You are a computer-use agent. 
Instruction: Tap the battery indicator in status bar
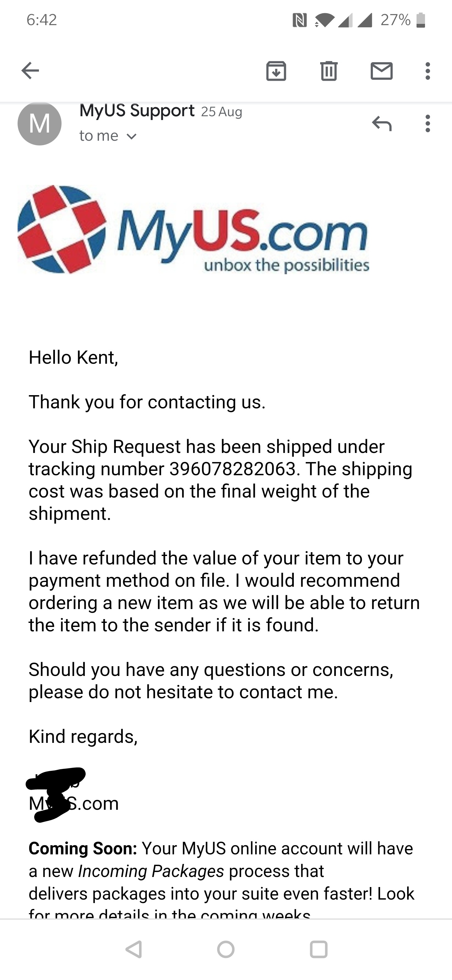coord(420,20)
